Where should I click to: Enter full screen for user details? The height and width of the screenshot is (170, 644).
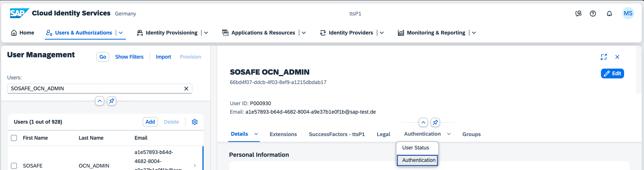[604, 57]
